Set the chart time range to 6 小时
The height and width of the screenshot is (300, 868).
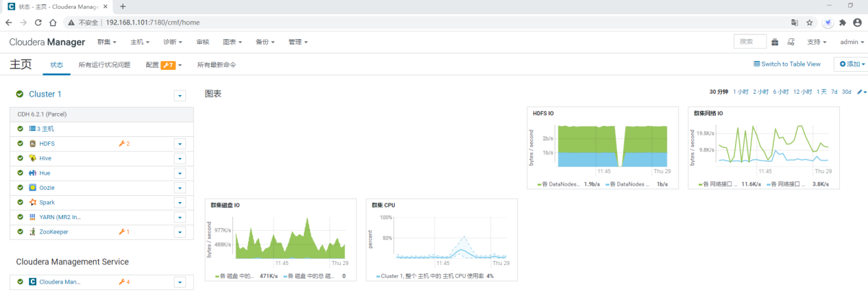(781, 92)
